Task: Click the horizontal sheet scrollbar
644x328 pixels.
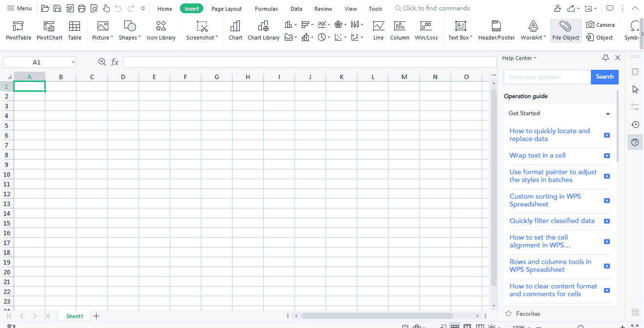Action: 377,316
